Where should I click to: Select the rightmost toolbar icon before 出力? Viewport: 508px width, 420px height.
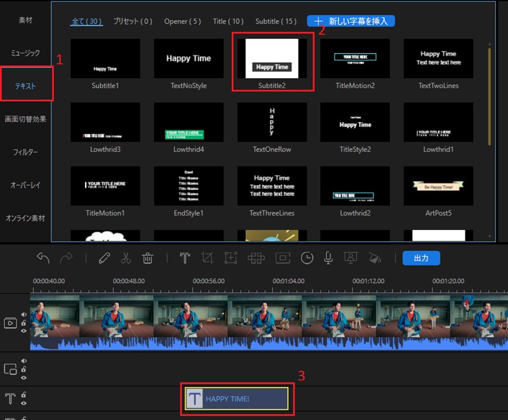(x=375, y=258)
